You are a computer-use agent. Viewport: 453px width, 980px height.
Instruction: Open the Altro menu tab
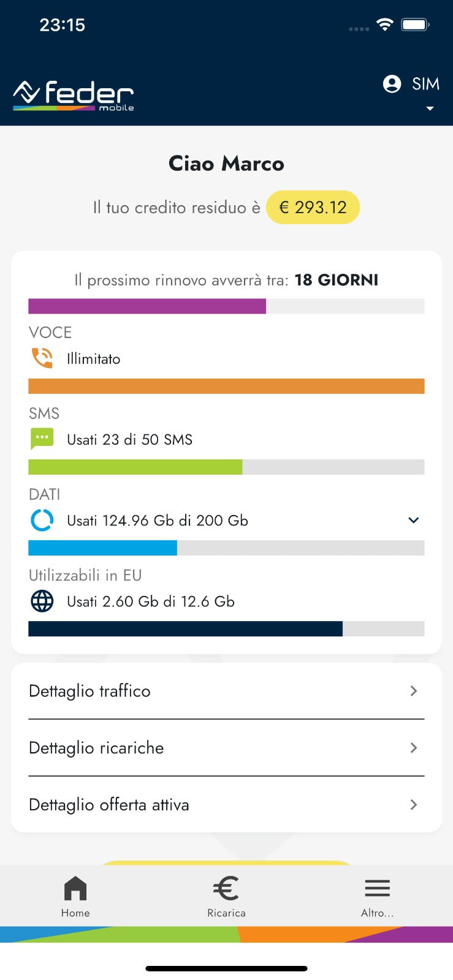pyautogui.click(x=377, y=895)
